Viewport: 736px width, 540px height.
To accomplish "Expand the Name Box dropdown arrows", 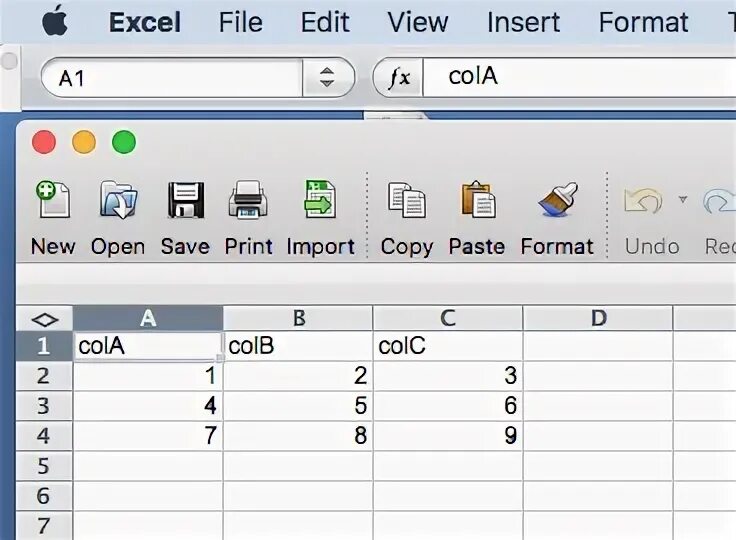I will click(x=327, y=78).
